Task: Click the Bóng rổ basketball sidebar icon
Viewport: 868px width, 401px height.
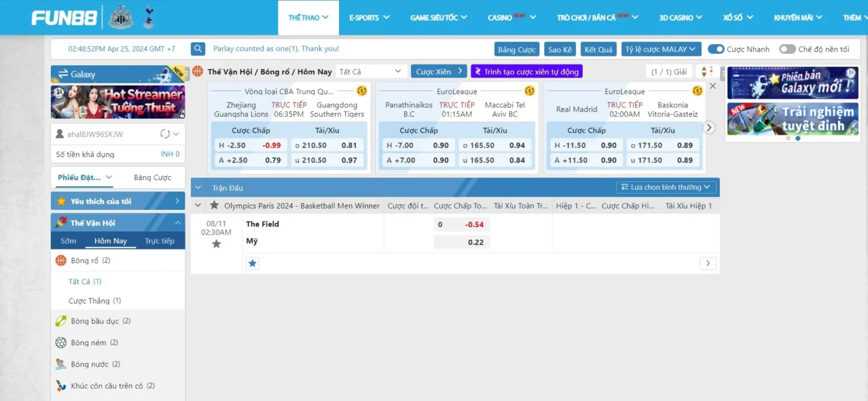Action: (61, 261)
